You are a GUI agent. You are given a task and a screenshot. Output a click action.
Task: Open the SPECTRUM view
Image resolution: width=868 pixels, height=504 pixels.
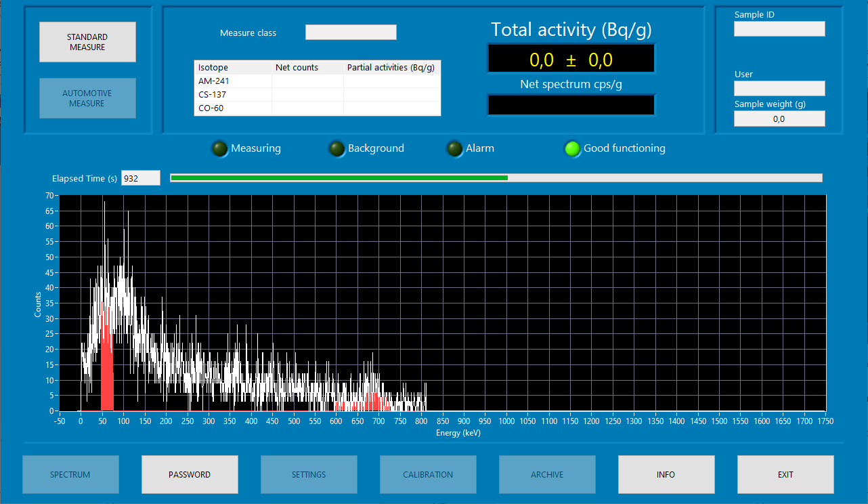coord(70,474)
